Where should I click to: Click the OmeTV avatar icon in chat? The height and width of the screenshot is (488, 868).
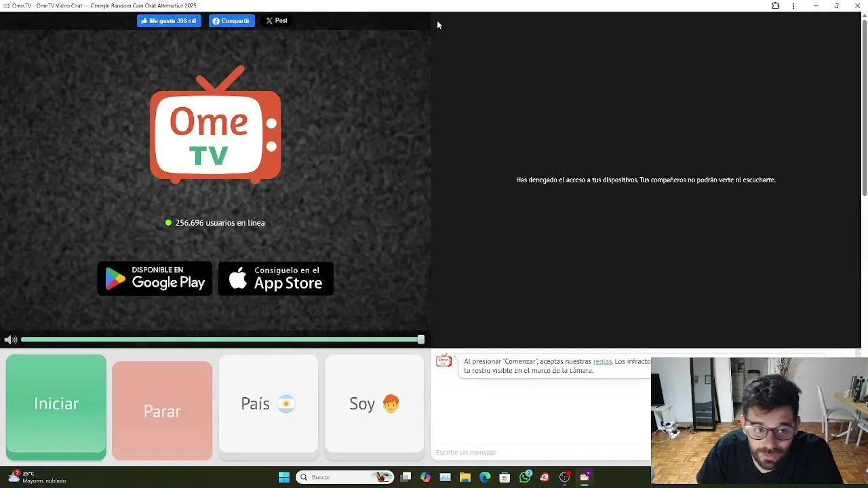(443, 361)
